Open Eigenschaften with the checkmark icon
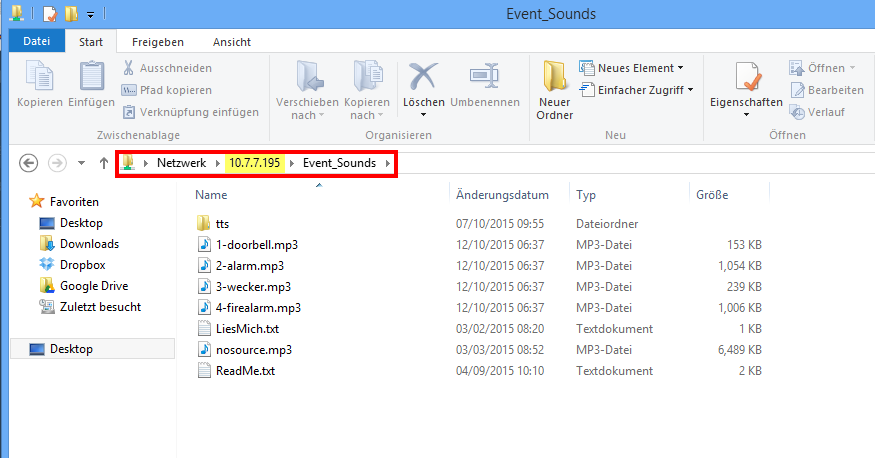Viewport: 875px width, 458px height. pyautogui.click(x=746, y=78)
